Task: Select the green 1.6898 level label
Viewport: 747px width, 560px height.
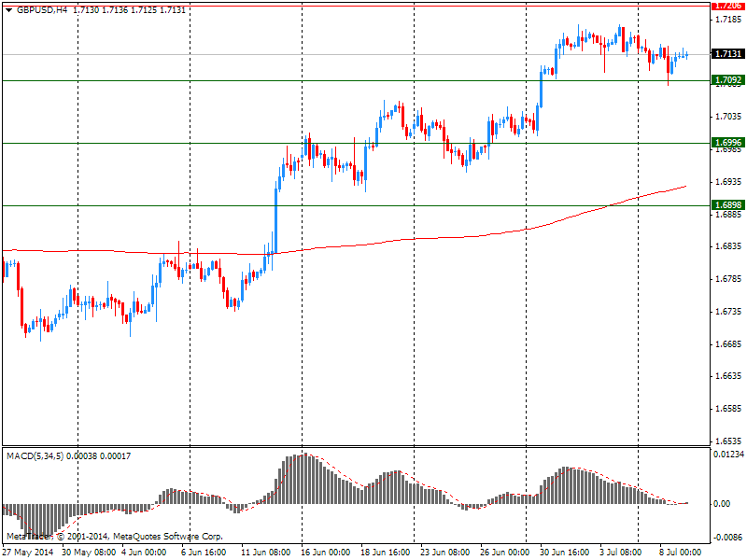Action: point(727,204)
